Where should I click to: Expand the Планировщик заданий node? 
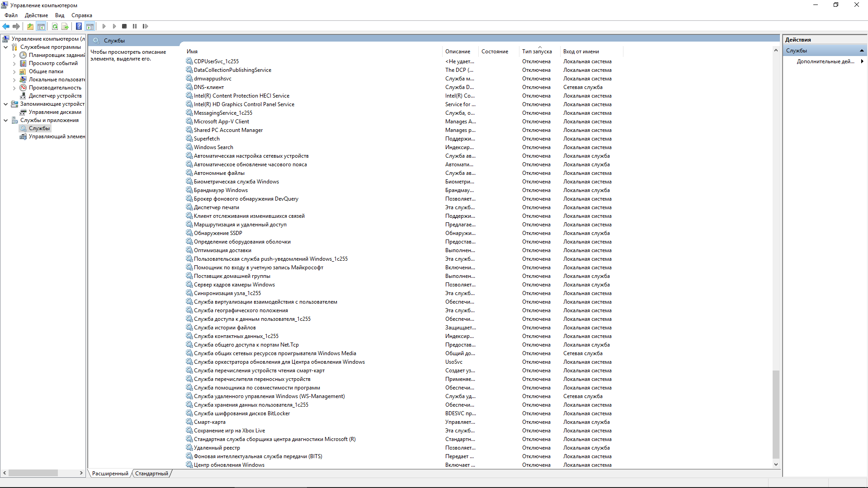click(14, 56)
